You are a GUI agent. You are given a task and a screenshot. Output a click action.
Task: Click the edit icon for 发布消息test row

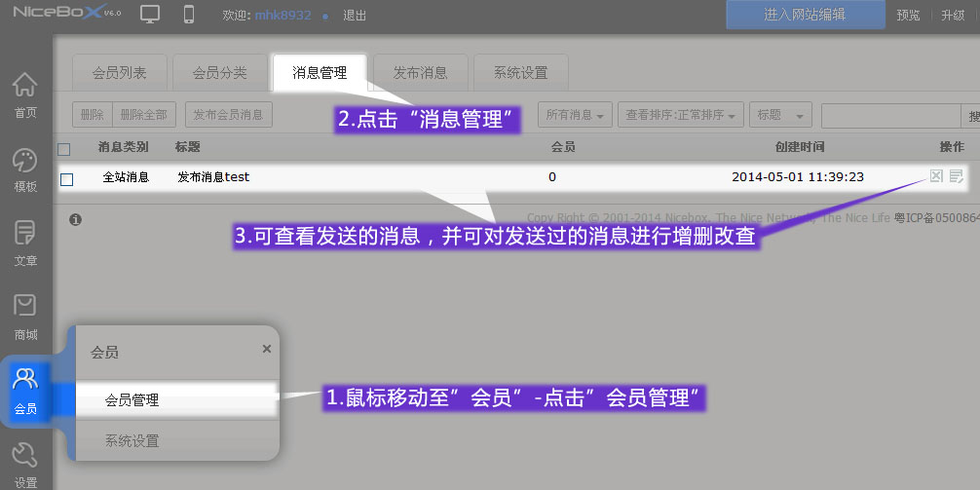click(957, 176)
